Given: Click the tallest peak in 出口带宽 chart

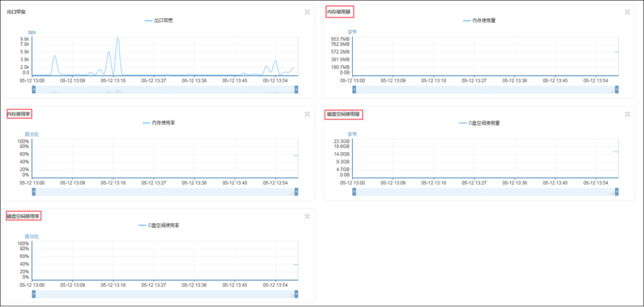Looking at the screenshot, I should (118, 39).
